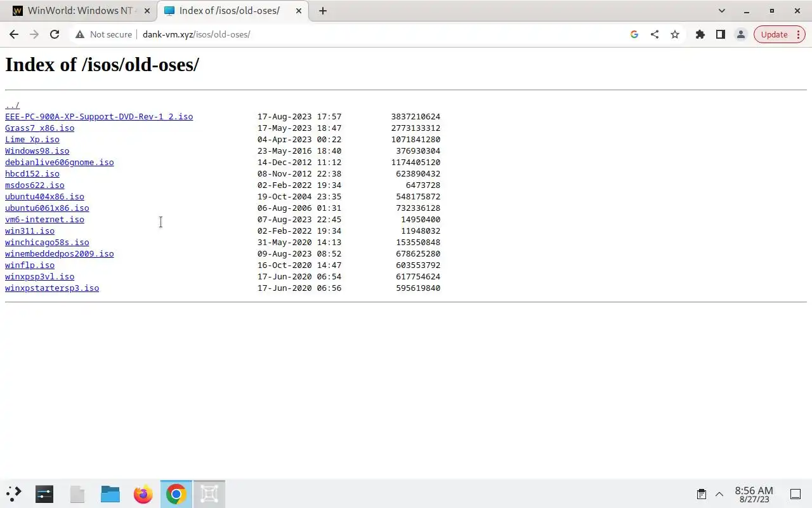Download winflp.iso
Viewport: 812px width, 508px height.
(30, 265)
